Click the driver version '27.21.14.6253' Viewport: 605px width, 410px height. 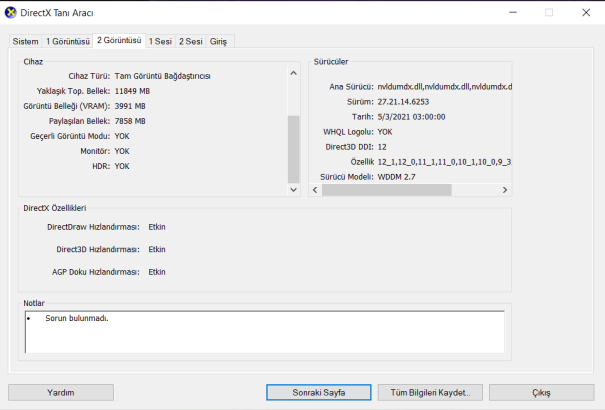[x=403, y=102]
